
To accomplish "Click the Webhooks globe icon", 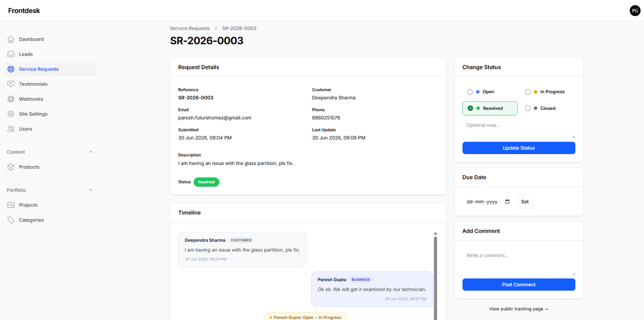I will (x=11, y=99).
